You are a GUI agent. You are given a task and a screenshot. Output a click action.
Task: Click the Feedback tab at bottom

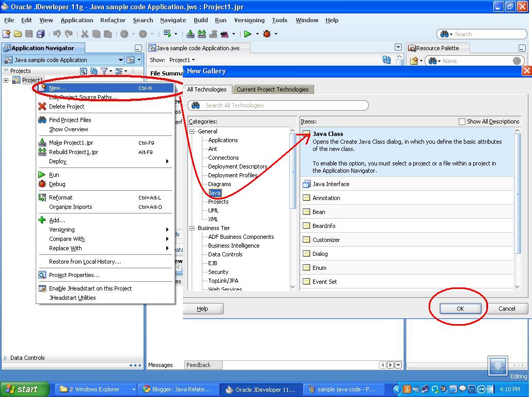tap(203, 365)
